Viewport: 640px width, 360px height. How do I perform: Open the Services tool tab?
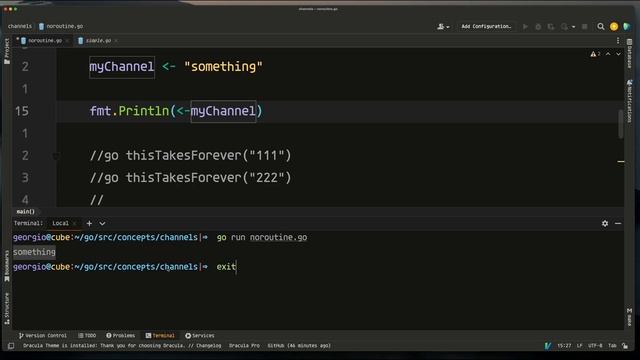tap(200, 336)
